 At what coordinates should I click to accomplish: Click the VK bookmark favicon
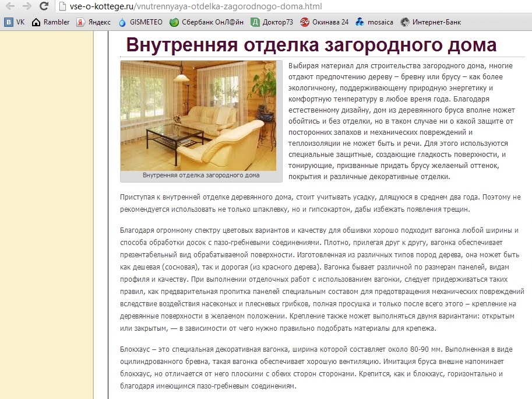pyautogui.click(x=9, y=22)
